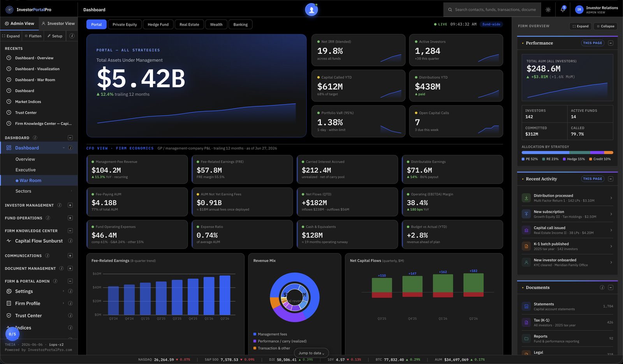Collapse the Firm Knowledge Center section
The image size is (623, 364).
click(70, 230)
